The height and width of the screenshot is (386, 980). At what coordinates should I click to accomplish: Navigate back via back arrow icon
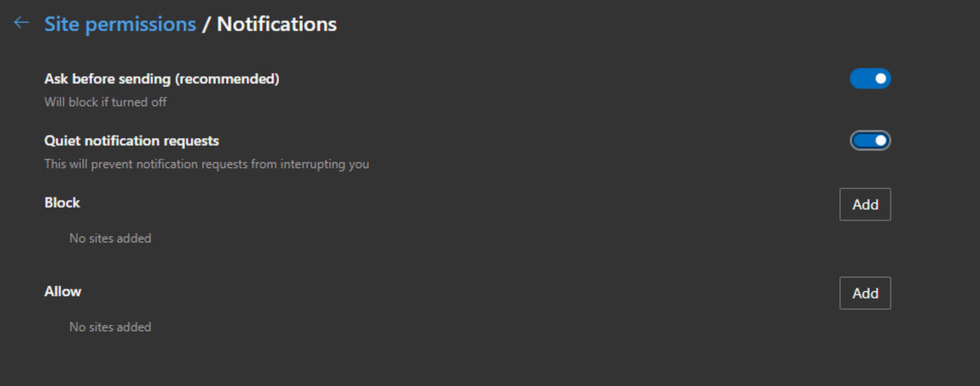[21, 24]
